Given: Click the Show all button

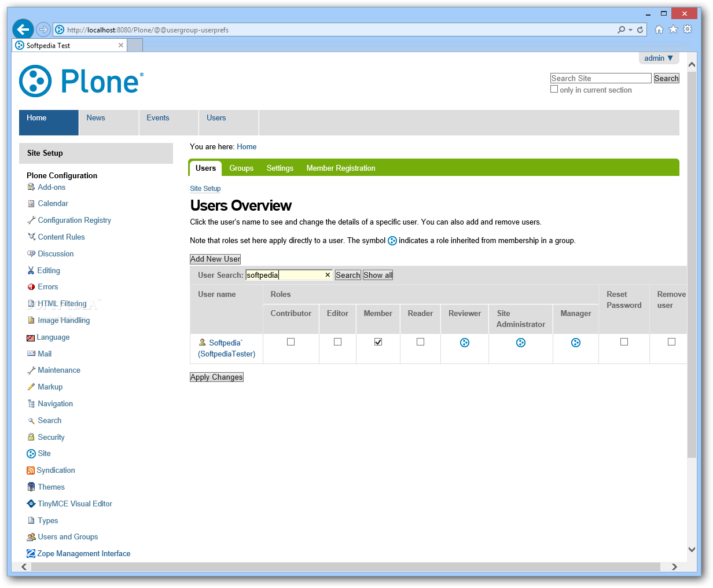Looking at the screenshot, I should point(378,275).
